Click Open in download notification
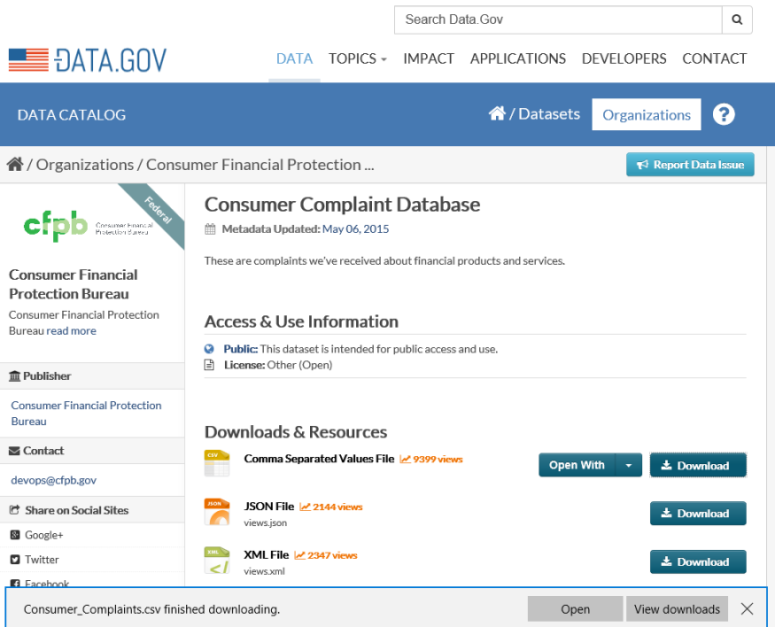This screenshot has width=775, height=627. (x=575, y=609)
